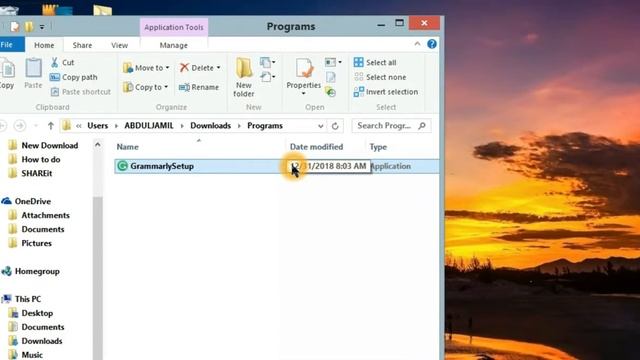Create a New folder
Viewport: 640px width, 360px height.
[x=244, y=78]
